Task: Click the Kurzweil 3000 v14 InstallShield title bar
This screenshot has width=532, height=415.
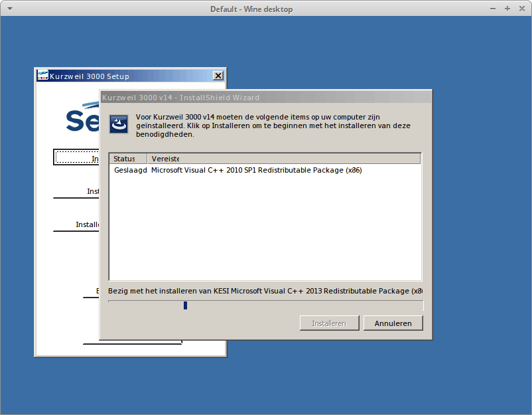Action: pos(266,98)
